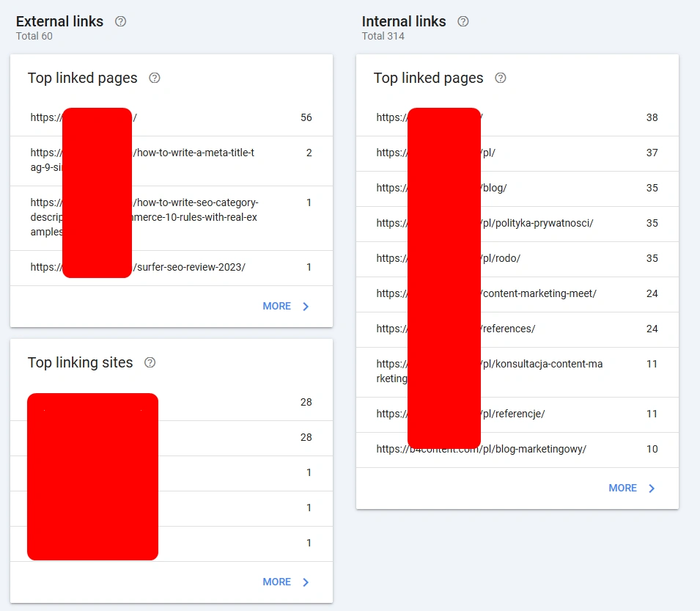The height and width of the screenshot is (611, 700).
Task: Click the external page row with 56 links
Action: [171, 117]
